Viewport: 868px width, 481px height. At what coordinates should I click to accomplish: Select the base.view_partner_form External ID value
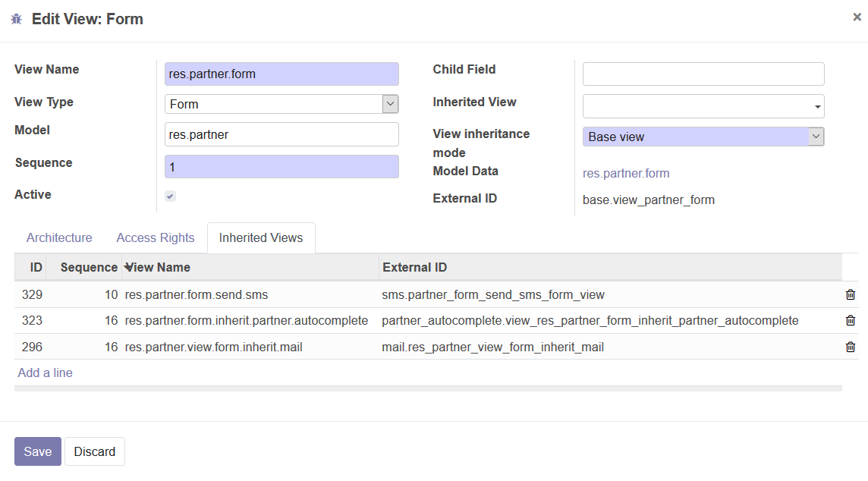click(649, 200)
